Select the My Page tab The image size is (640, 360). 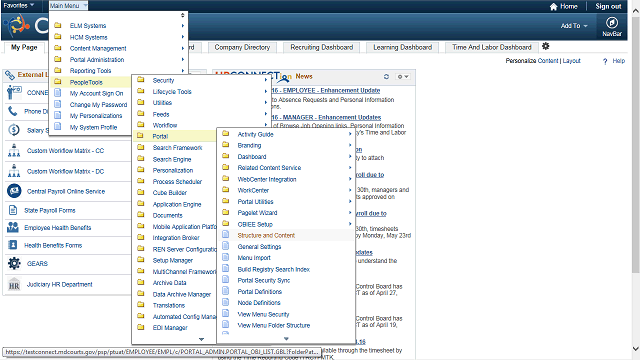(x=24, y=47)
